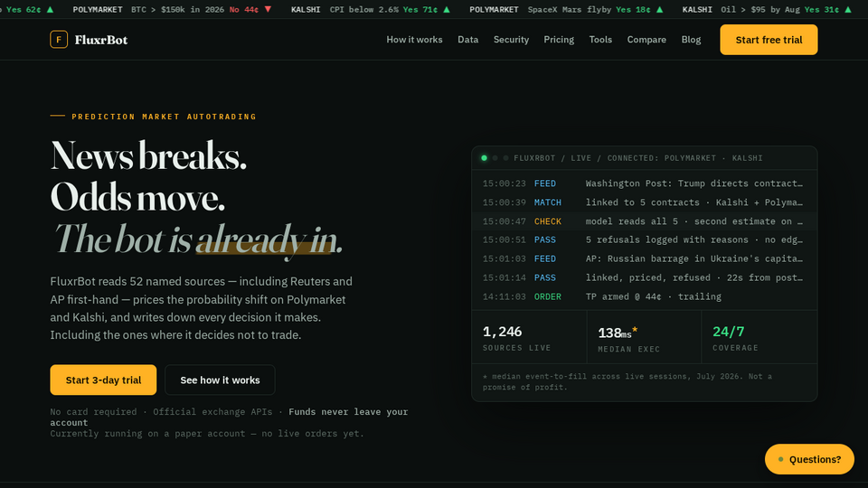This screenshot has height=488, width=868.
Task: Click the Start 3-day trial button
Action: pyautogui.click(x=103, y=380)
